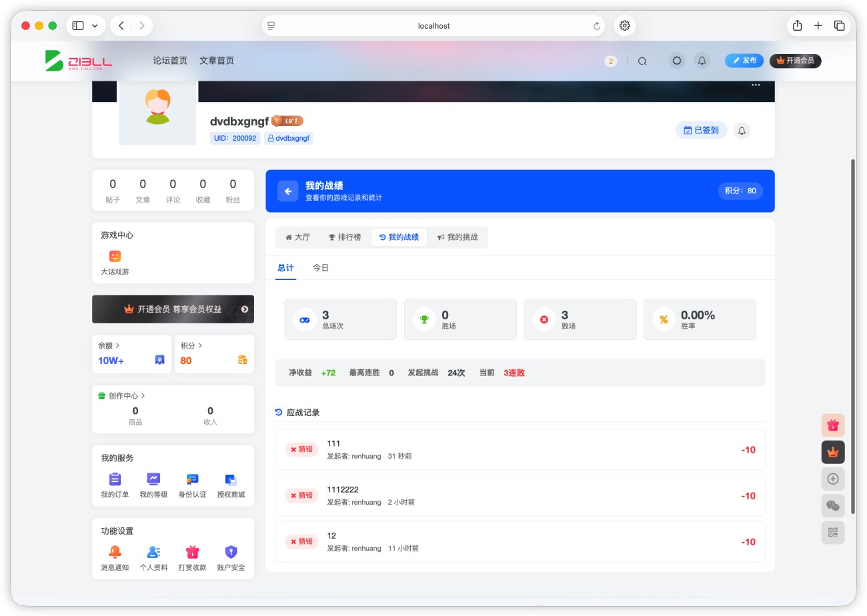
Task: Click the plus circle floating button
Action: [x=833, y=479]
